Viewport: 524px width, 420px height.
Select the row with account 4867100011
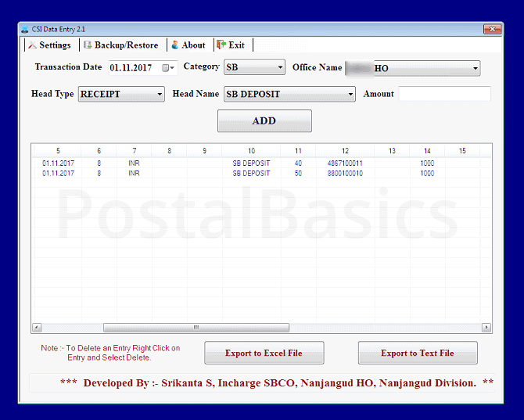tap(344, 163)
